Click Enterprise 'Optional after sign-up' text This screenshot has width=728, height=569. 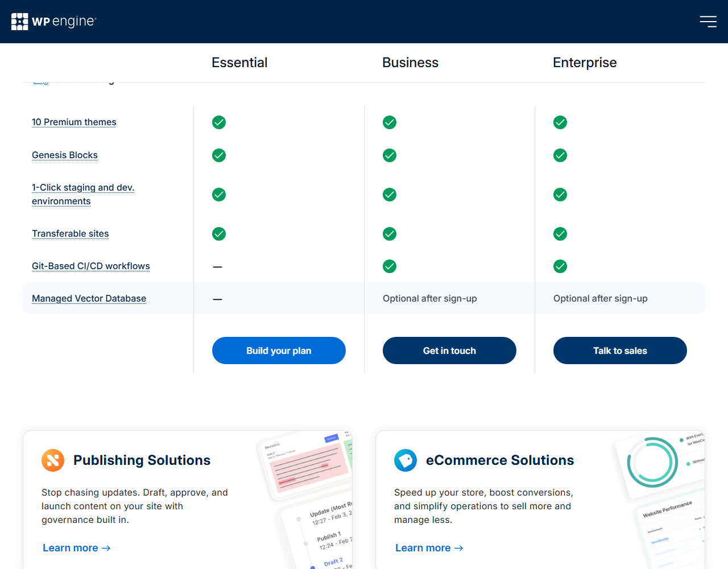coord(601,299)
